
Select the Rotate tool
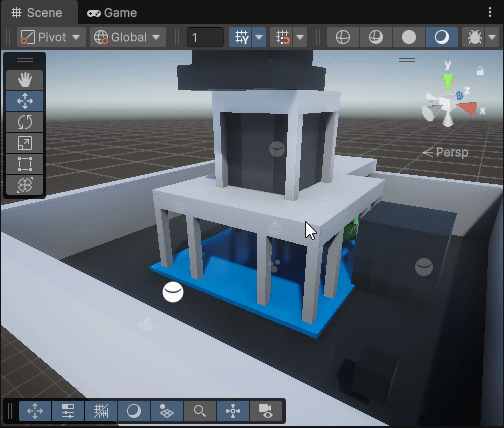25,122
